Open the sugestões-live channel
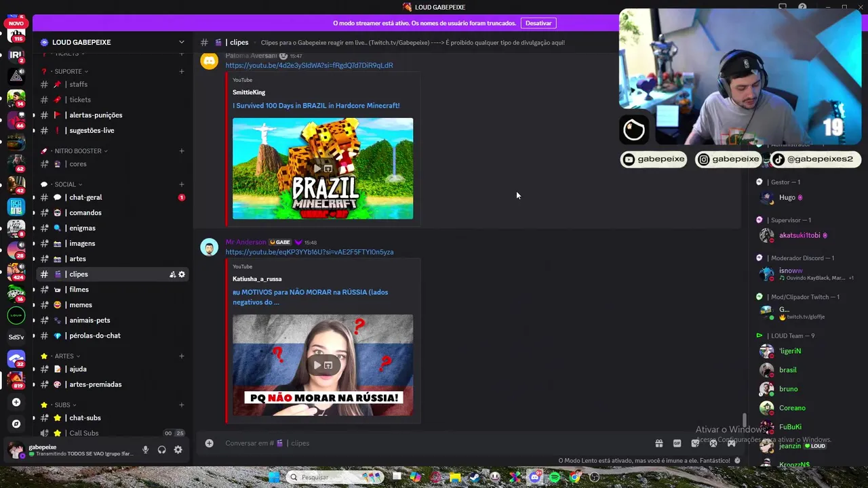This screenshot has height=488, width=868. click(x=113, y=130)
